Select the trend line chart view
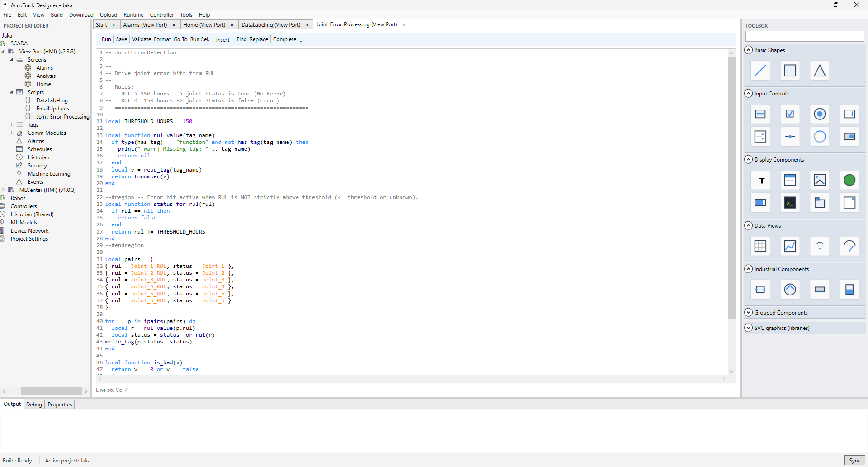The image size is (868, 467). coord(790,246)
